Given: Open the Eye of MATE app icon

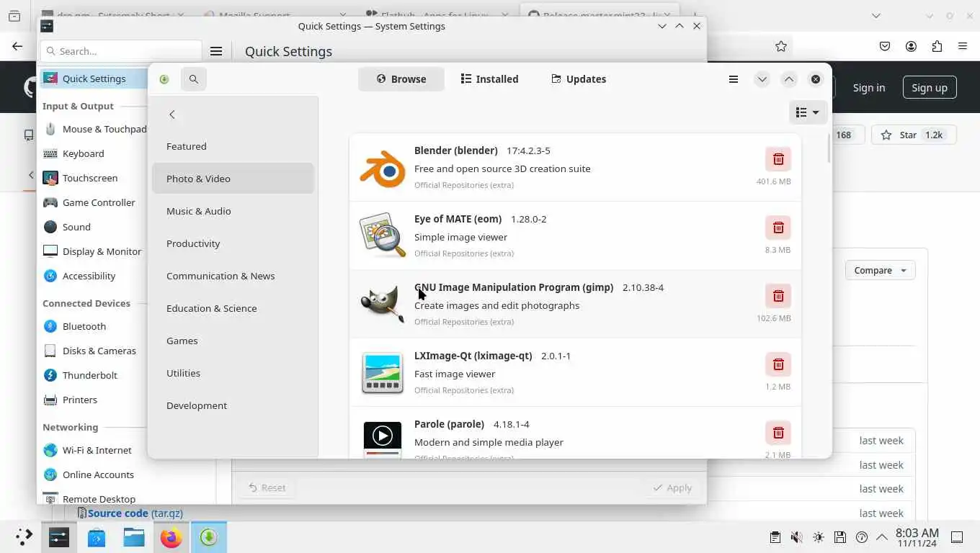Looking at the screenshot, I should coord(382,235).
